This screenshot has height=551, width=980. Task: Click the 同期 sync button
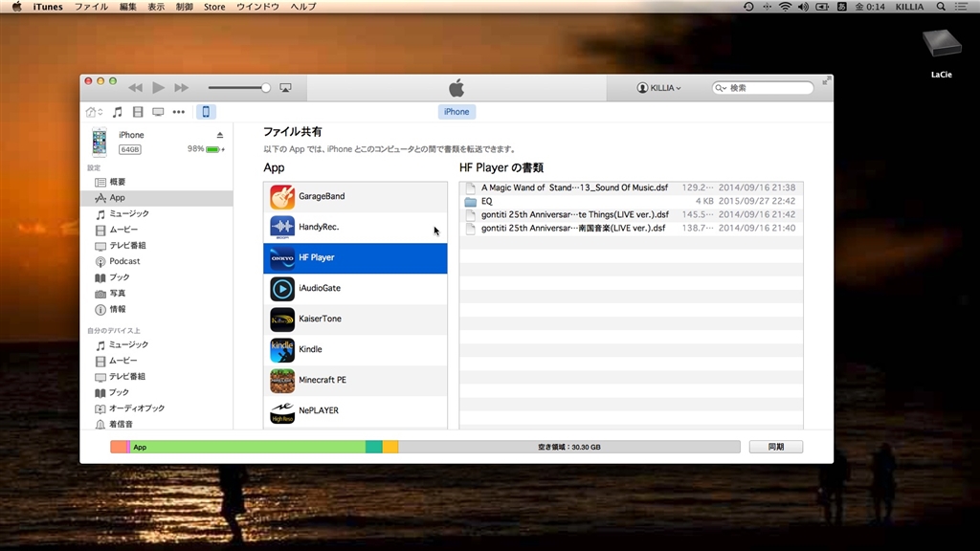click(775, 447)
